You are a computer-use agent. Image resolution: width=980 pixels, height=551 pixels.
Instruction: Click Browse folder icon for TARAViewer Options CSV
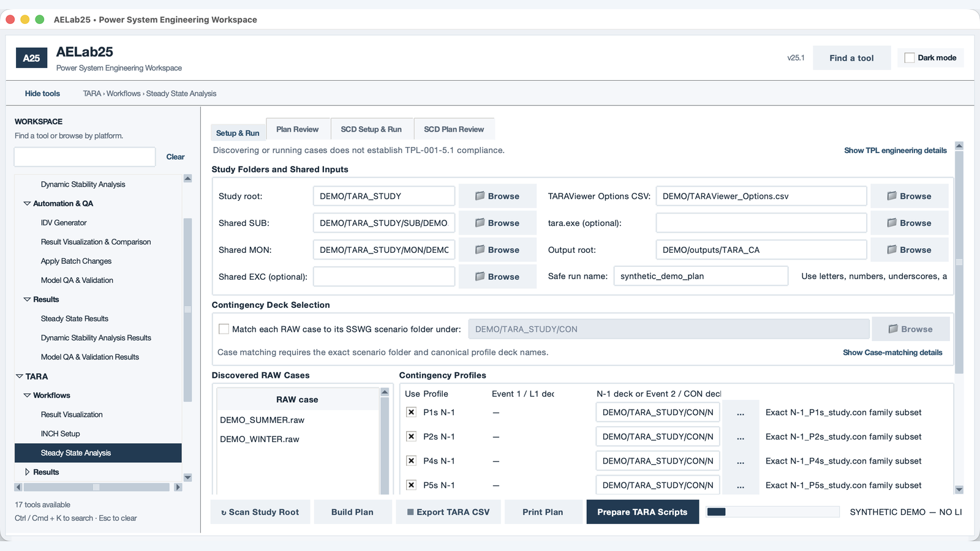tap(892, 196)
